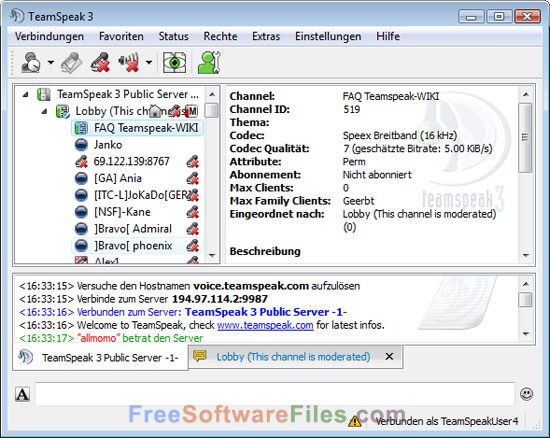
Task: Open the contacts manager green user icon
Action: point(209,62)
